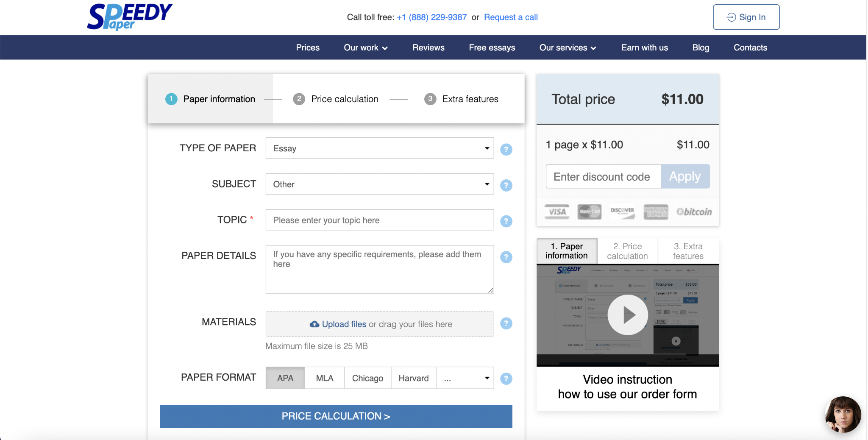
Task: Click the American Express icon
Action: [x=656, y=212]
